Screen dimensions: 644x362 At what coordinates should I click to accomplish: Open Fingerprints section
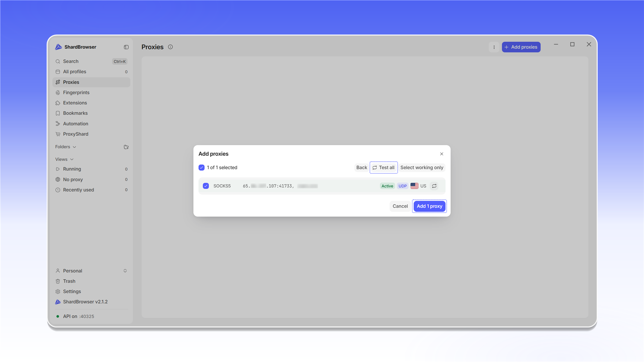coord(91,93)
